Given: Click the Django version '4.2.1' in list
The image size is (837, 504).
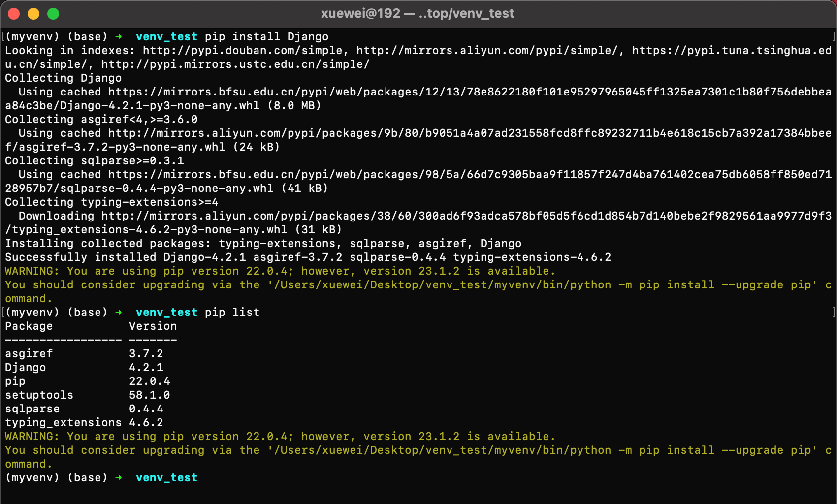Looking at the screenshot, I should (146, 368).
